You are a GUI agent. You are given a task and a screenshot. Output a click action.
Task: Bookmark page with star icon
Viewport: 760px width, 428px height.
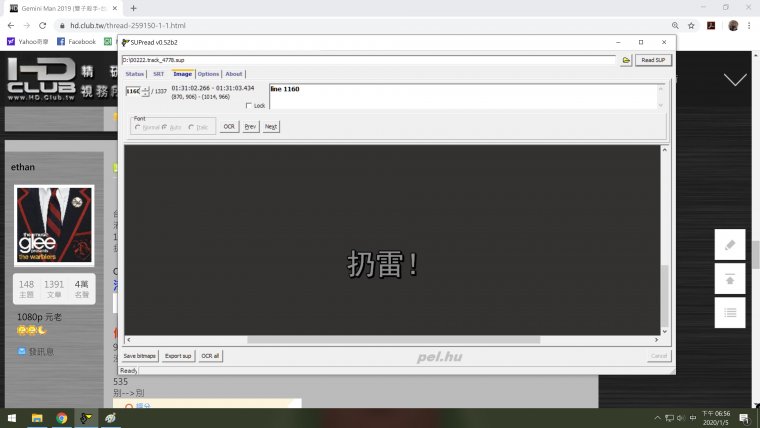[691, 26]
